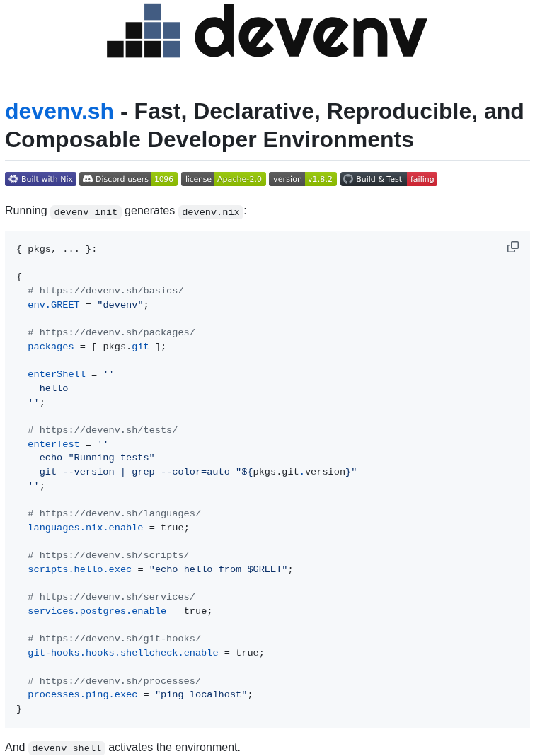Click the inline devenv shell code

point(67,748)
